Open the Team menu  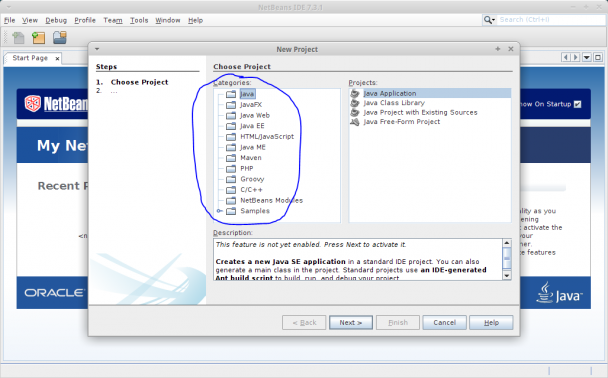click(x=113, y=20)
